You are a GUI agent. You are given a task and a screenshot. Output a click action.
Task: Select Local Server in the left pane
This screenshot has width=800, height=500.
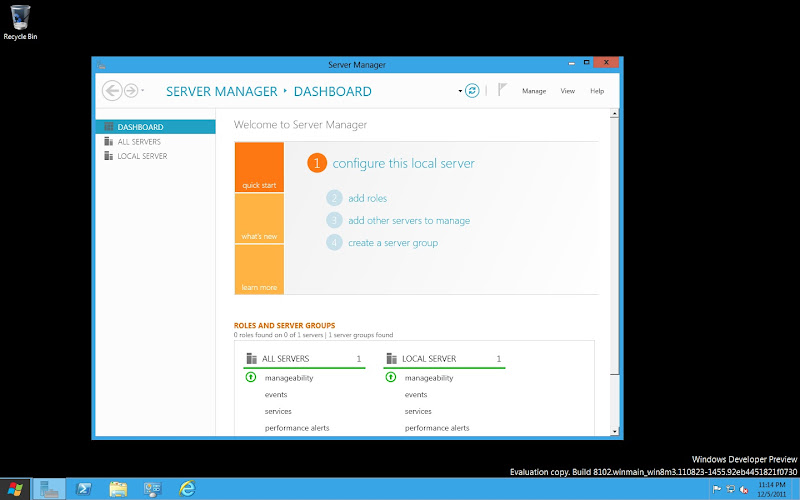[155, 156]
